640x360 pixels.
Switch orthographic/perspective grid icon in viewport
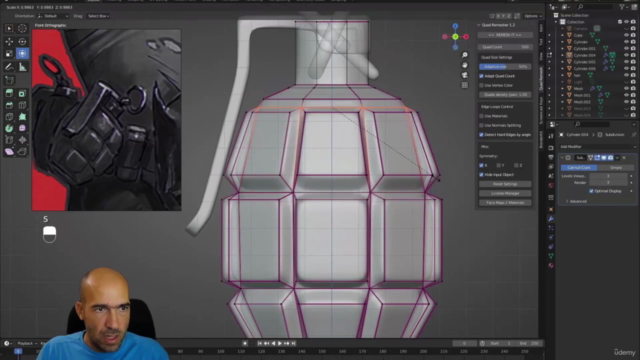464,85
